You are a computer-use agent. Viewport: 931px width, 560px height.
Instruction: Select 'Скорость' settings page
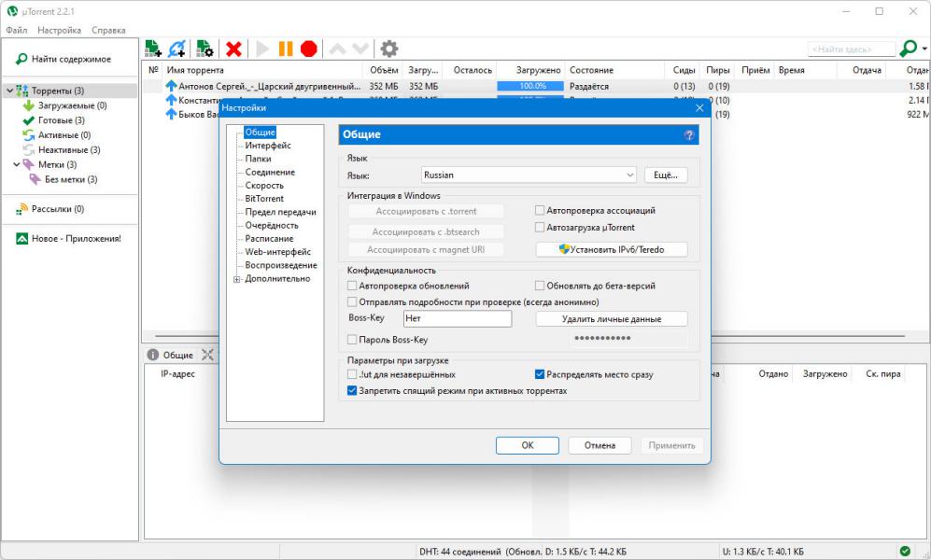264,185
